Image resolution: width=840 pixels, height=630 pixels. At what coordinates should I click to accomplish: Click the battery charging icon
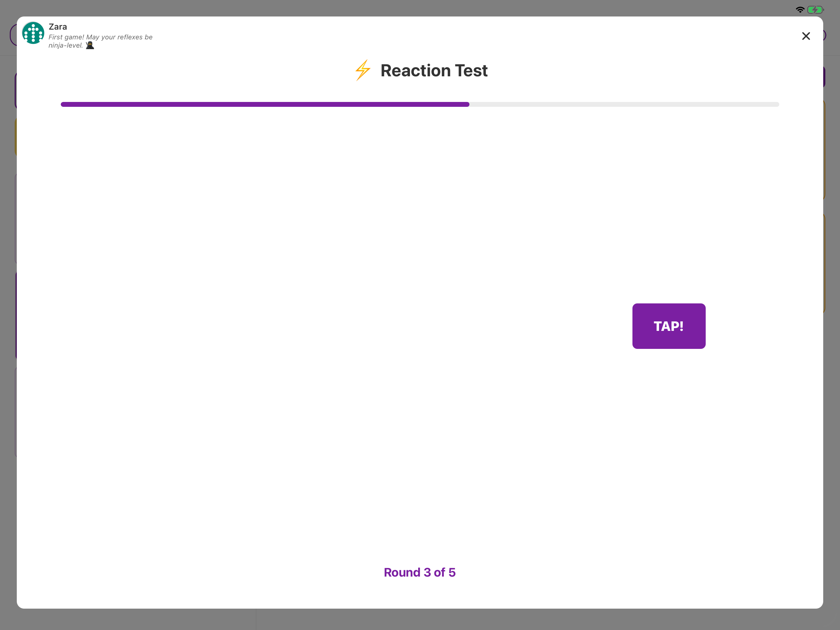pos(815,10)
